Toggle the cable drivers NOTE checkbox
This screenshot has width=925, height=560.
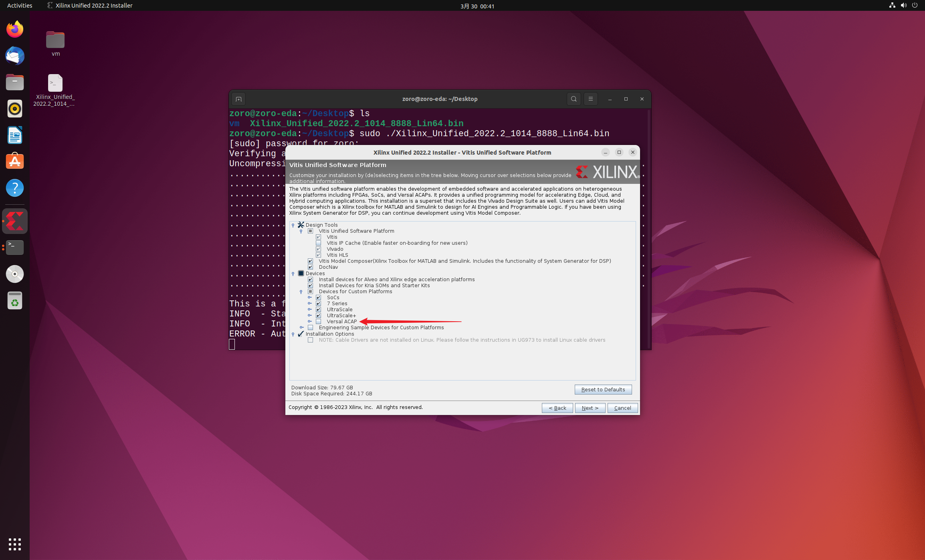[x=311, y=340]
